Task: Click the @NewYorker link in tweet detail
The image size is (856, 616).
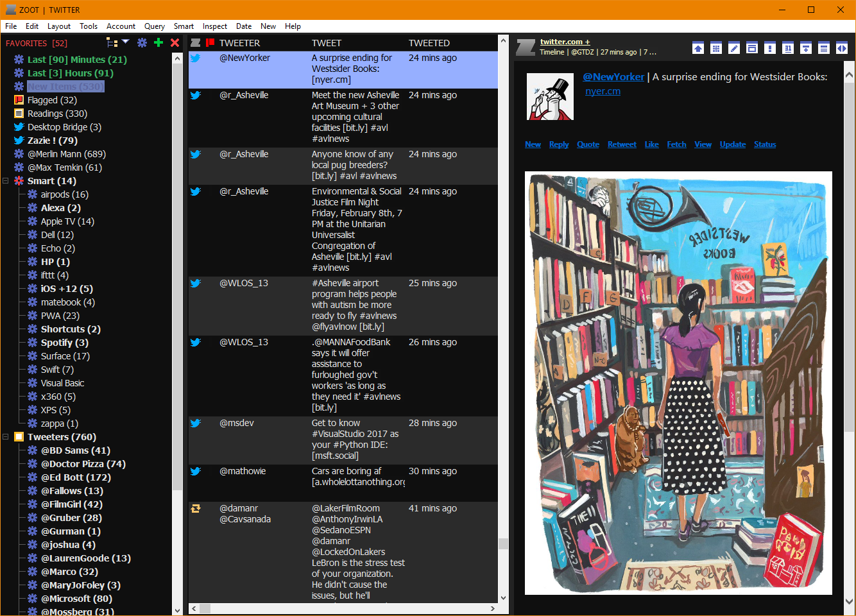Action: pos(613,76)
